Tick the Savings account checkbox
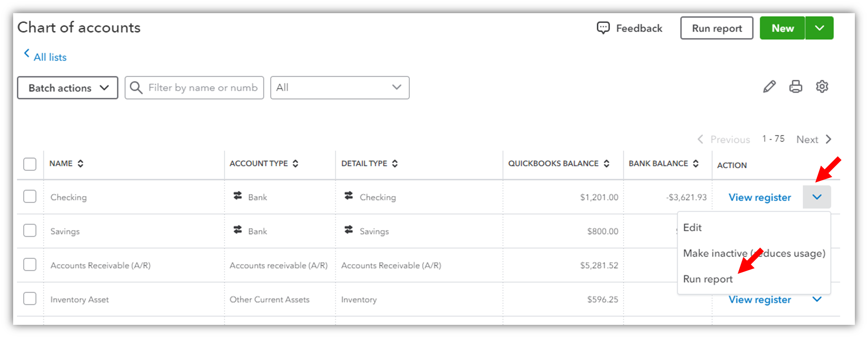Viewport: 868px width, 338px height. click(30, 230)
